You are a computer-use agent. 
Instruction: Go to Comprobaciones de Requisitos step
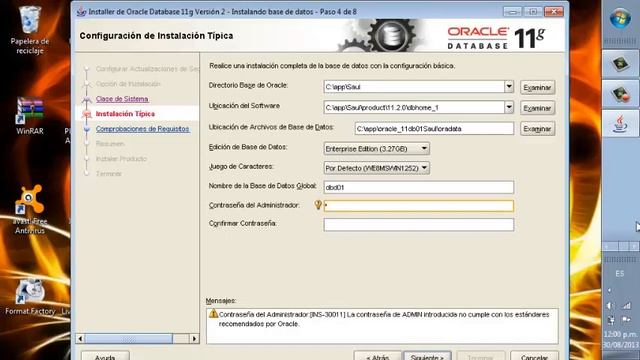point(142,129)
